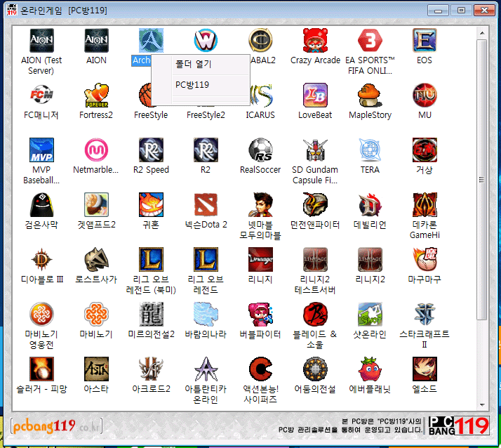The width and height of the screenshot is (501, 448).
Task: Open the 마구마구 baseball icon
Action: [x=425, y=259]
